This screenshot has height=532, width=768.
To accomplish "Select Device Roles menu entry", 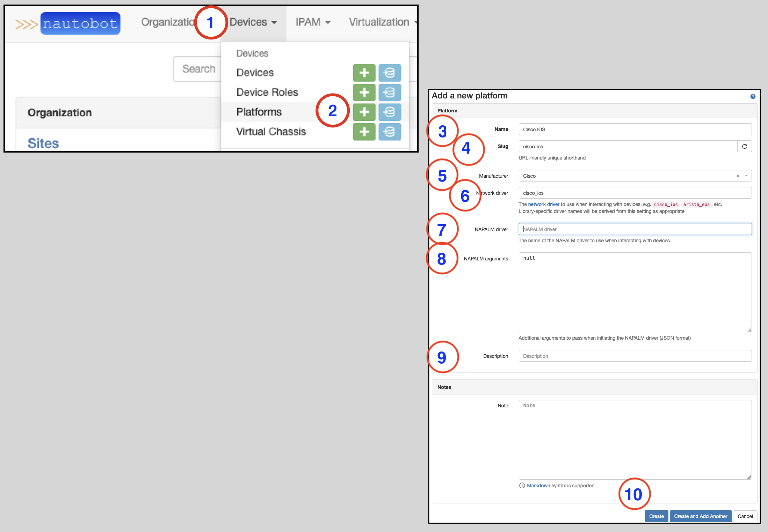I will click(x=267, y=93).
